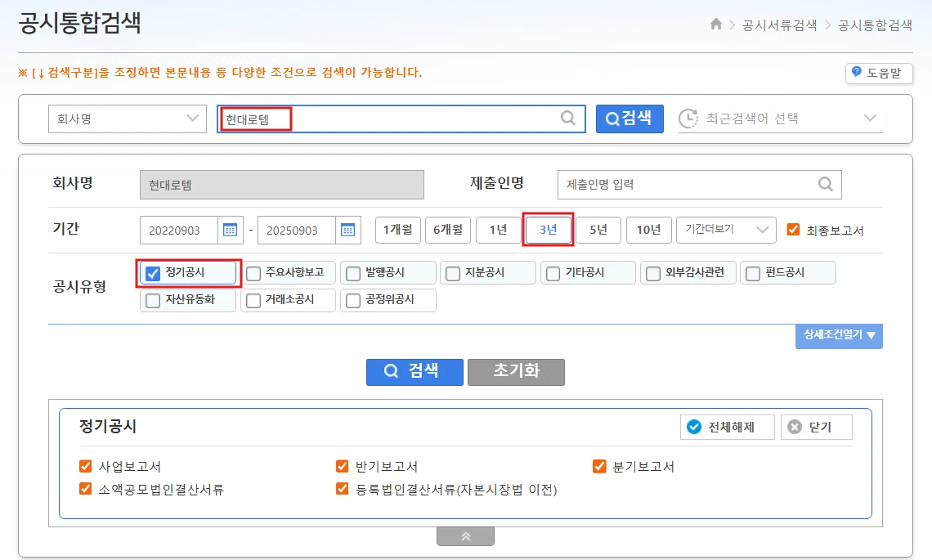Click the magnifier icon in the 제출인명 field
Screen dimensions: 932x560
tap(826, 184)
